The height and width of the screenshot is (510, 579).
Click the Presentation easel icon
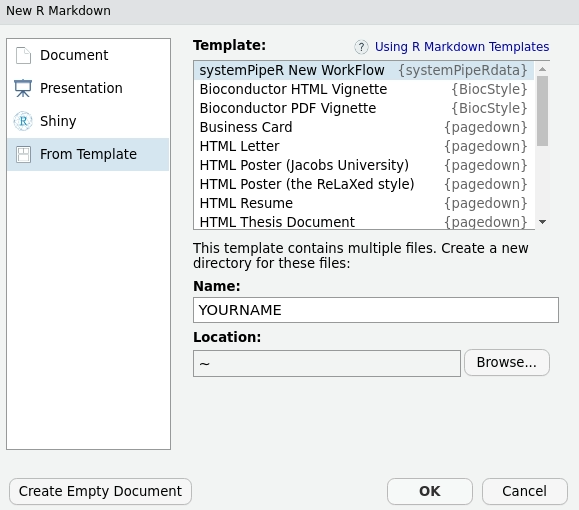[23, 88]
